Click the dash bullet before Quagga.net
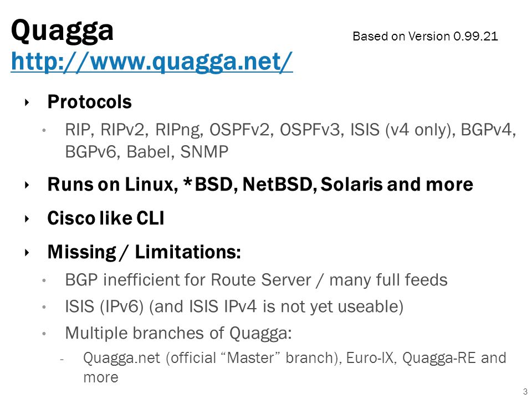The height and width of the screenshot is (399, 532). [x=62, y=359]
